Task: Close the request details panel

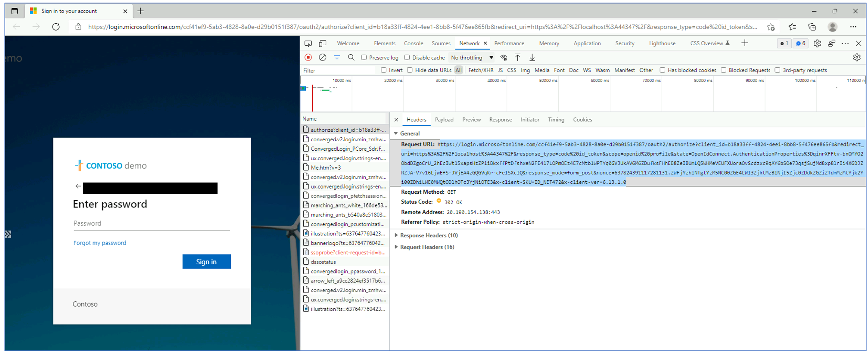Action: coord(396,120)
